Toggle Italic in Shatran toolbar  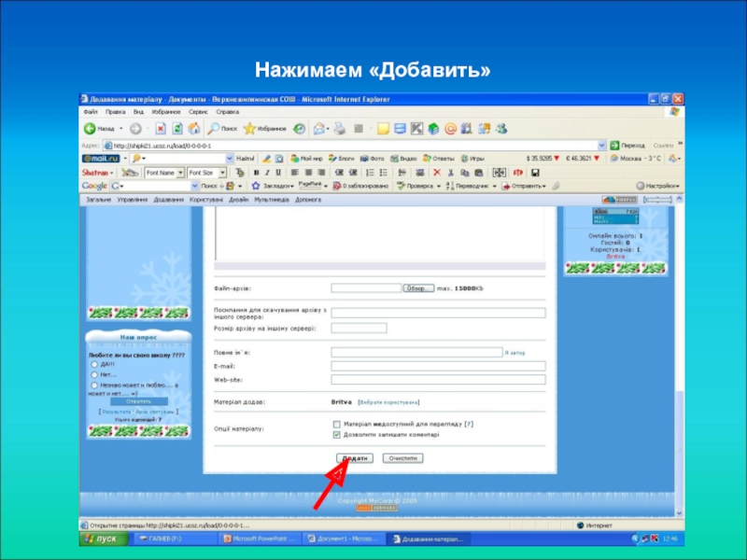(267, 173)
